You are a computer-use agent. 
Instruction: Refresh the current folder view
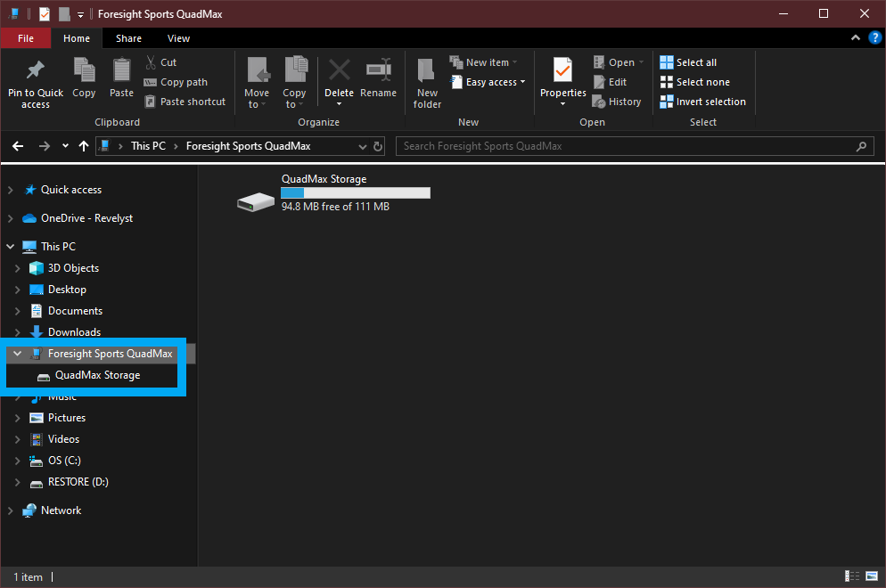(x=378, y=147)
